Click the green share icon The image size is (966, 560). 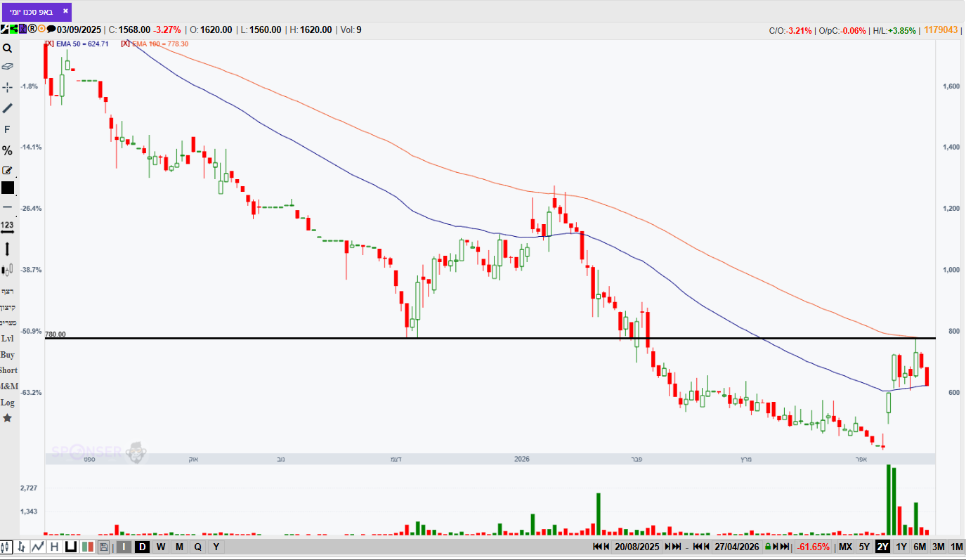[x=13, y=30]
